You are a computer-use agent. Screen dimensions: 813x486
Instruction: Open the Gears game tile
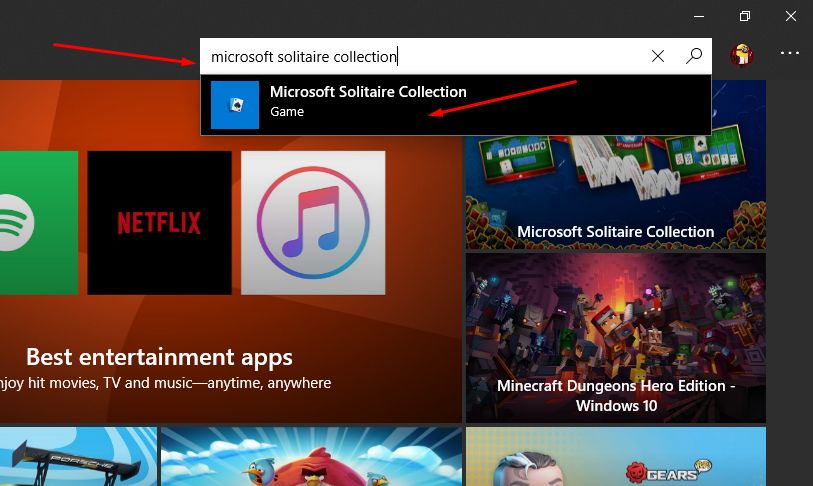pyautogui.click(x=615, y=456)
